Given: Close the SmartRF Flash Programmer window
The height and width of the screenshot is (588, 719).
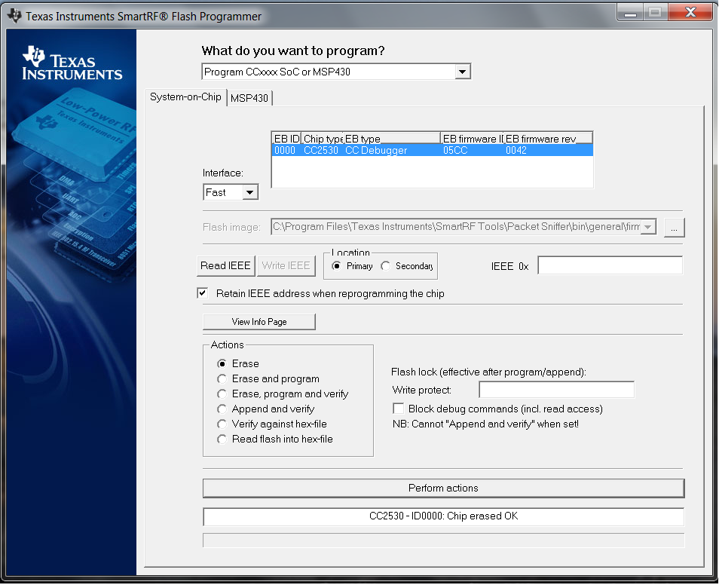Looking at the screenshot, I should pyautogui.click(x=690, y=12).
